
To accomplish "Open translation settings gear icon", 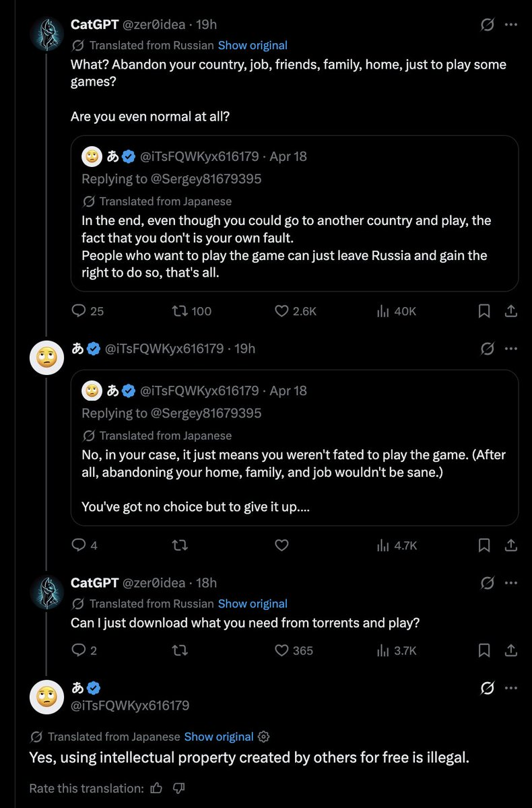I will (264, 737).
